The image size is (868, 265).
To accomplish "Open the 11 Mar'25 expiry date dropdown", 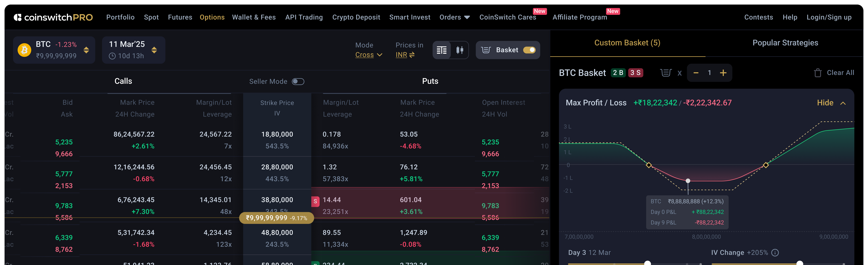I will [x=154, y=50].
